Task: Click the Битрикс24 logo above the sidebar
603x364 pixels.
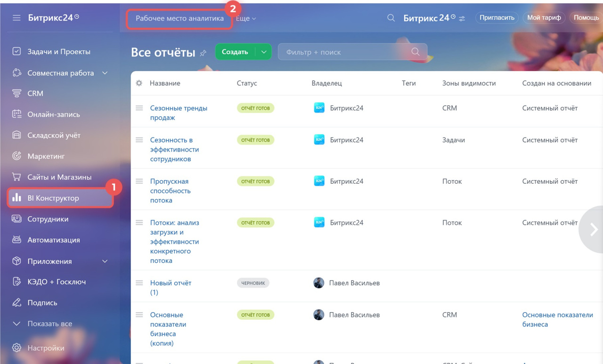Action: click(x=53, y=18)
